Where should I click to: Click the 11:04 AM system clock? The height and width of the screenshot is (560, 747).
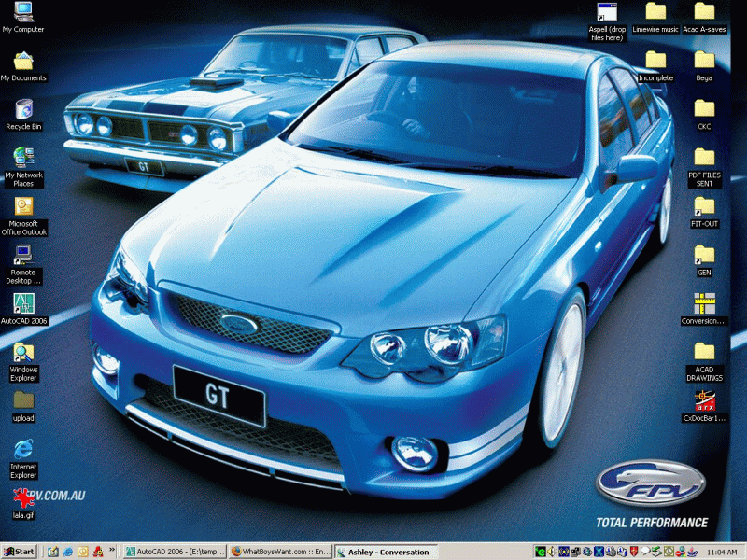[x=722, y=552]
